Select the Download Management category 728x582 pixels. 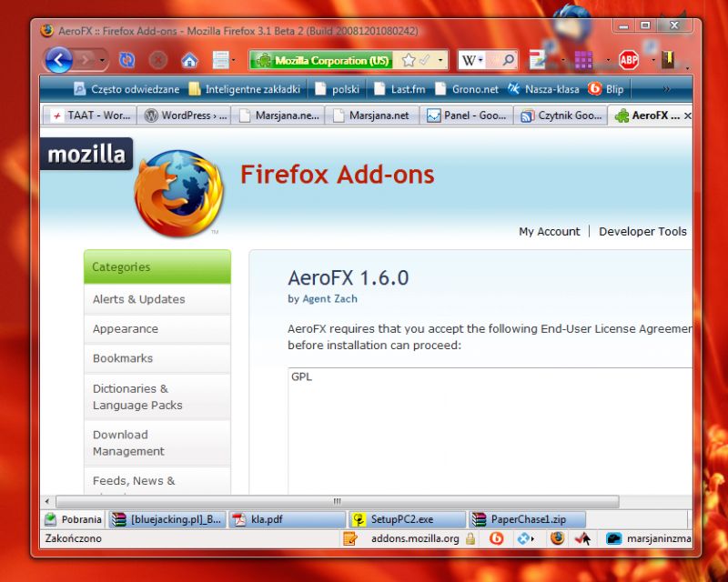point(157,443)
